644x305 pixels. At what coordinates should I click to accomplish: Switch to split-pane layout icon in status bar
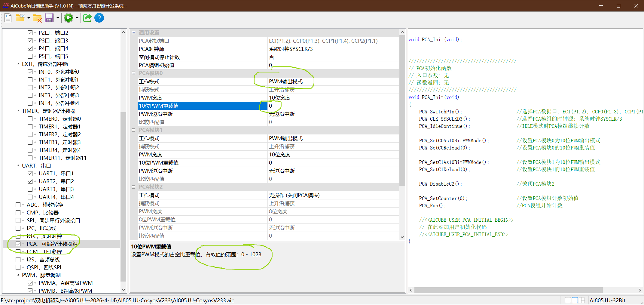(582, 300)
